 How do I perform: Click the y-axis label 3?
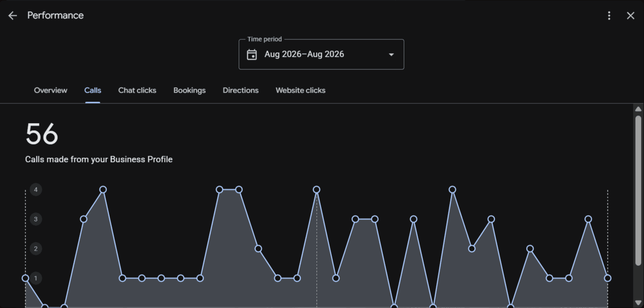[36, 219]
